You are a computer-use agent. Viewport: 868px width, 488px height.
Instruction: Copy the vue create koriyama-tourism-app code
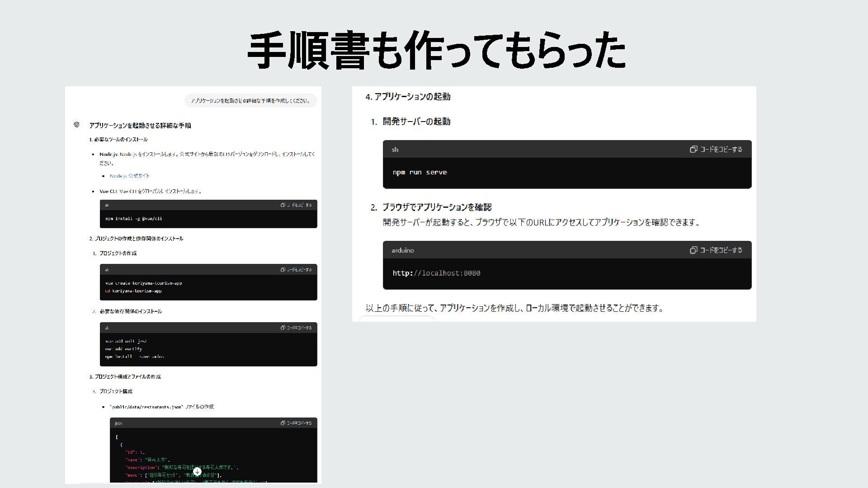click(x=296, y=270)
